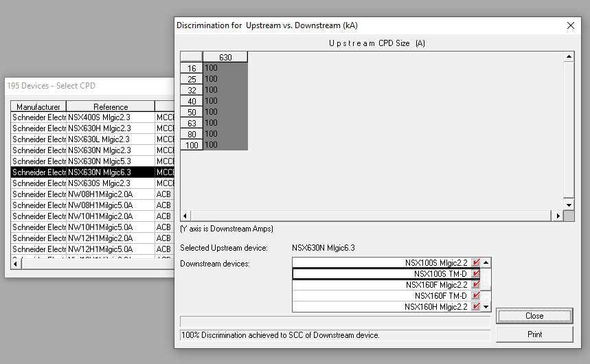Screen dimensions: 590x364
Task: Click Reference column header in Select CPD window
Action: (111, 106)
